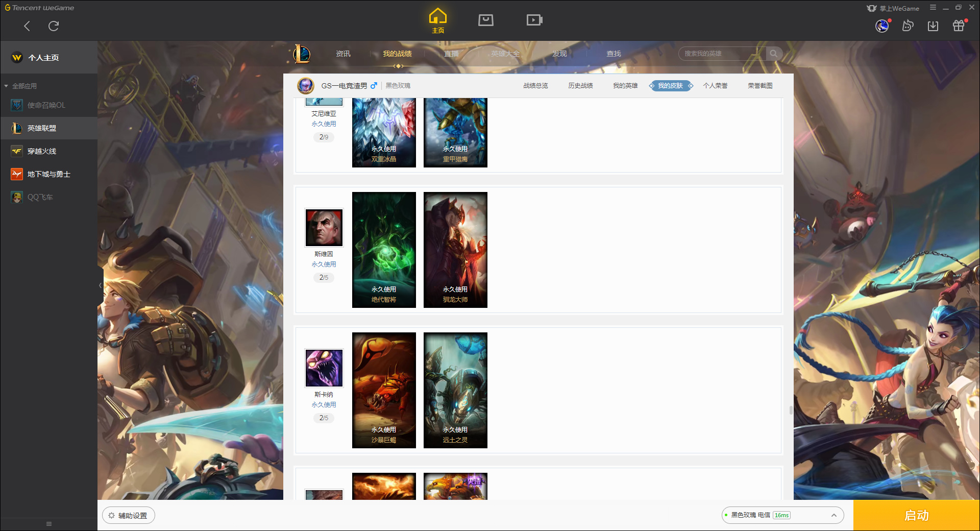
Task: Click 斯卡纳's 2/5 skin count badge
Action: click(324, 418)
